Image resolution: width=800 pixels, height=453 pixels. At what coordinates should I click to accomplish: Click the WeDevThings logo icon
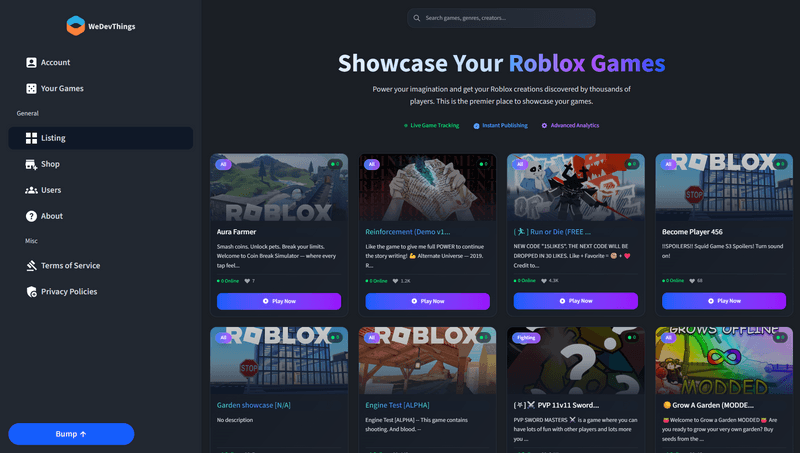point(76,26)
